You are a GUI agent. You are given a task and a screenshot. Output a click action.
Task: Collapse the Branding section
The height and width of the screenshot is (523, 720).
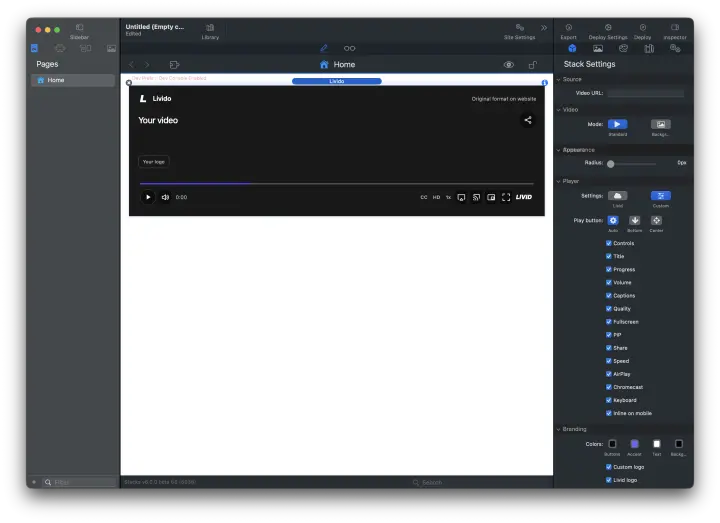559,429
